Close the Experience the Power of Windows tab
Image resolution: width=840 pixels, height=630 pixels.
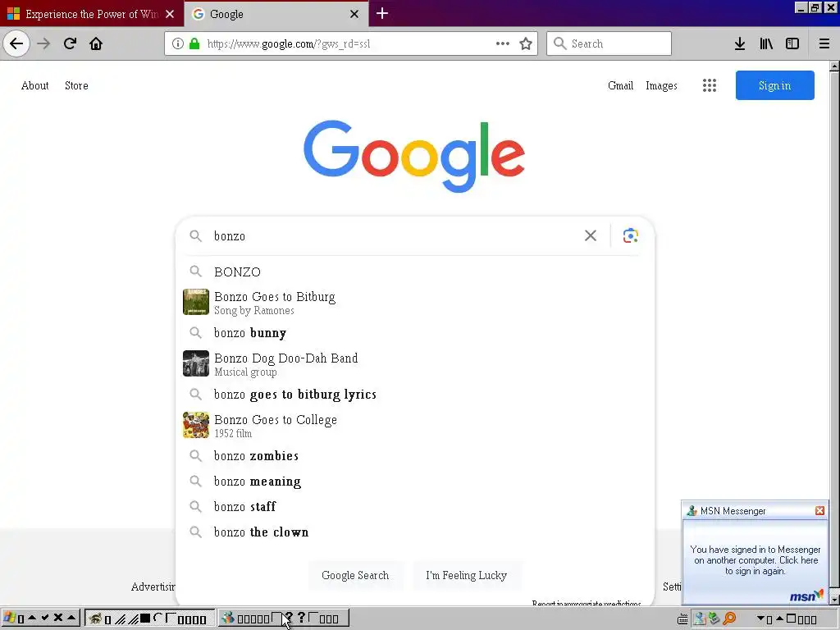click(x=170, y=14)
